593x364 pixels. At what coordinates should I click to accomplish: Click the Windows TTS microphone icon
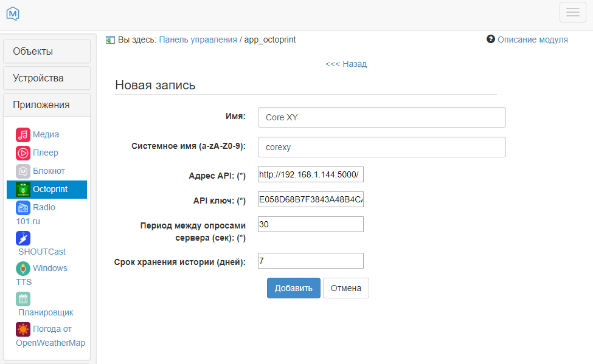23,268
